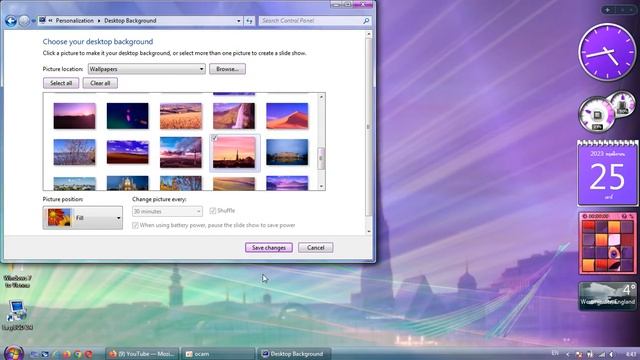The width and height of the screenshot is (640, 360).
Task: Switch to ocam taskbar button
Action: (218, 354)
